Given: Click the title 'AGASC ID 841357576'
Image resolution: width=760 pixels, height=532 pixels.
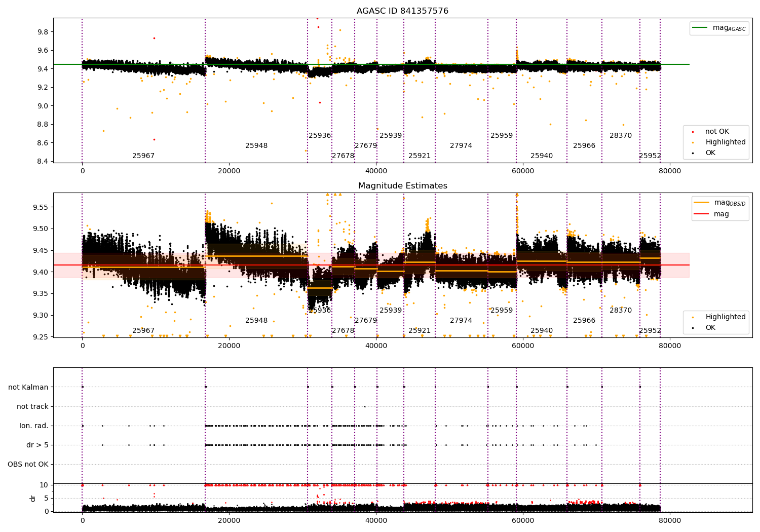Looking at the screenshot, I should click(x=402, y=11).
